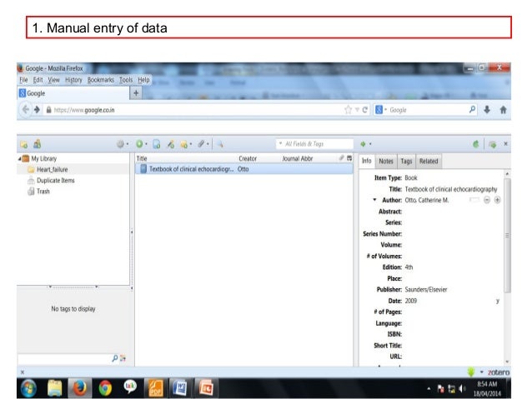This screenshot has width=532, height=399.
Task: Switch to the Tags tab
Action: [x=406, y=161]
